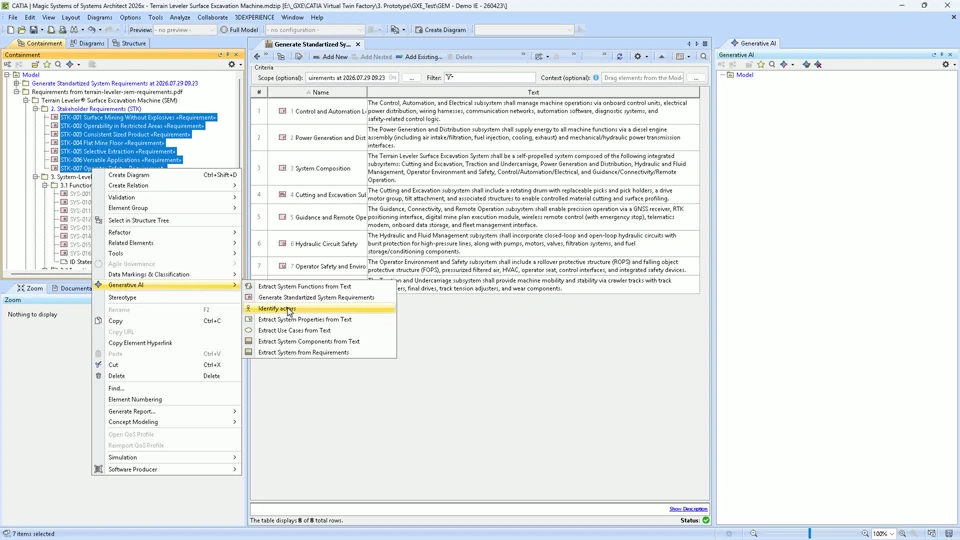The height and width of the screenshot is (540, 960).
Task: Switch to the Structure tab
Action: pos(129,43)
